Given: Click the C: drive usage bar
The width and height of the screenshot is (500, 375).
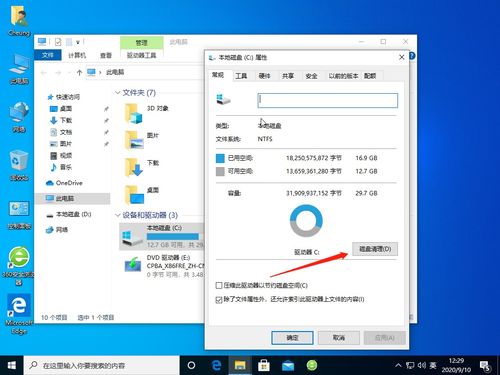Looking at the screenshot, I should pos(173,237).
